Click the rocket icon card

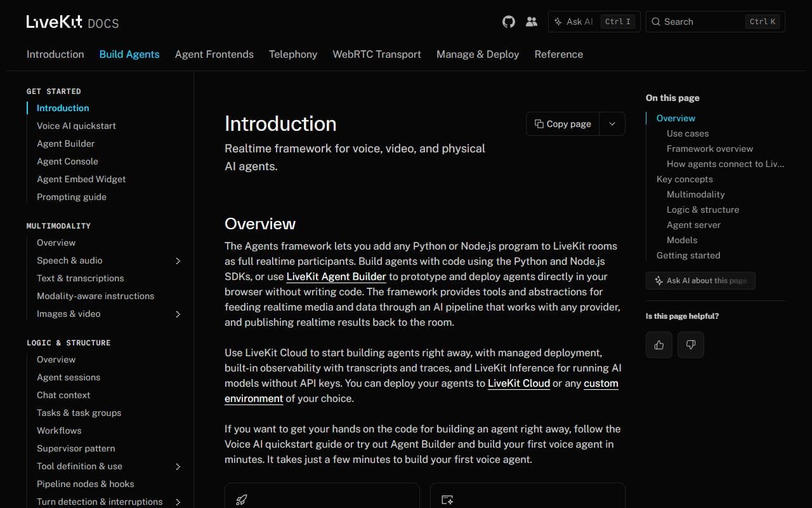coord(322,495)
